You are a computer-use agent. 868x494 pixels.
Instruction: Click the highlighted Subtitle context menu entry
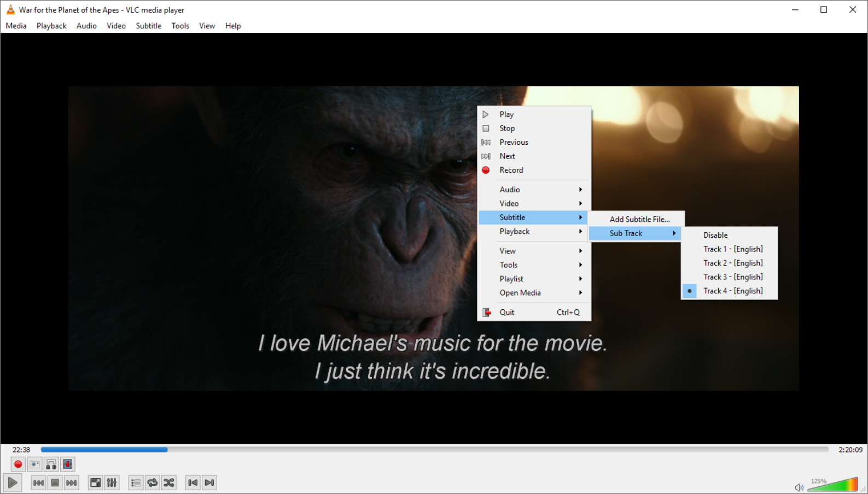(534, 217)
